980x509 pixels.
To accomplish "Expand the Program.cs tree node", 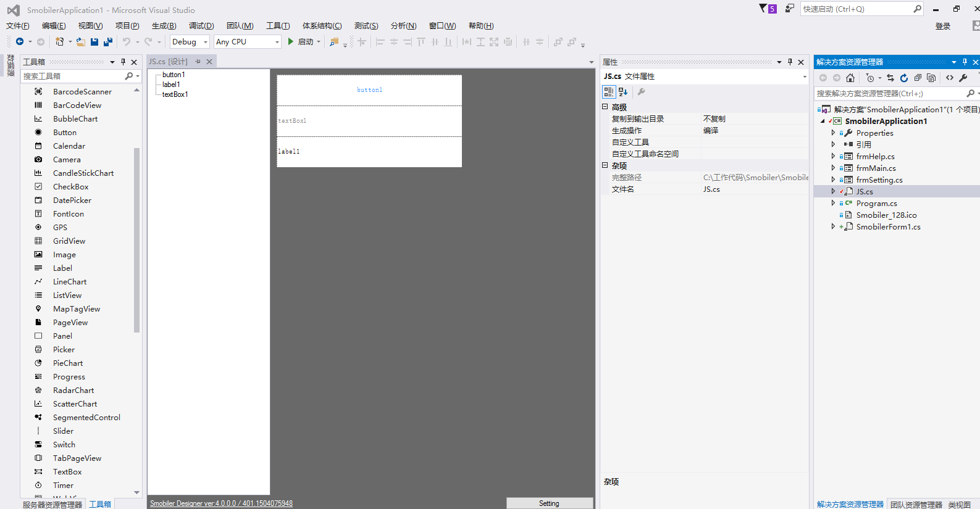I will [833, 204].
